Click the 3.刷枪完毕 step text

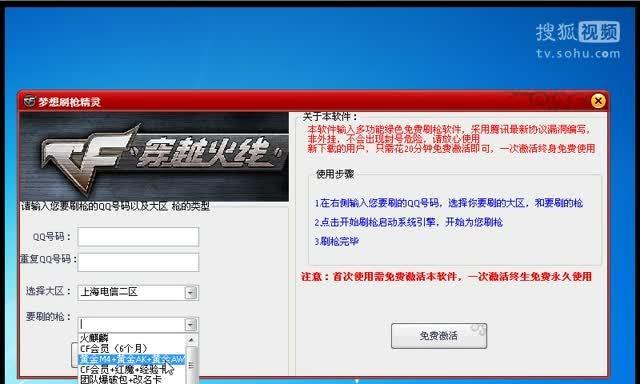coord(336,242)
